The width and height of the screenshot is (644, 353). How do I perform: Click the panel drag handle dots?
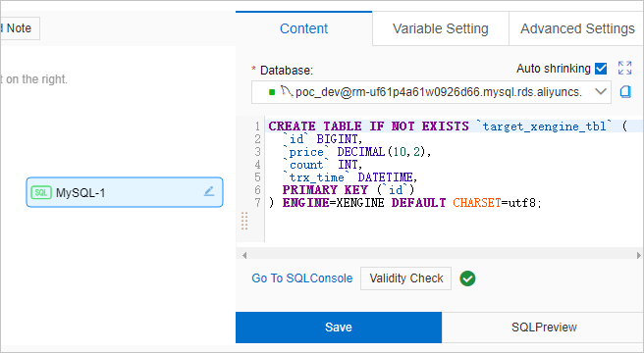pos(244,221)
